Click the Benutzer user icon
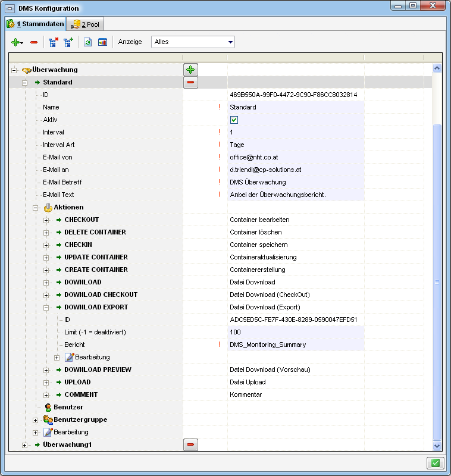This screenshot has height=476, width=451. (x=48, y=408)
